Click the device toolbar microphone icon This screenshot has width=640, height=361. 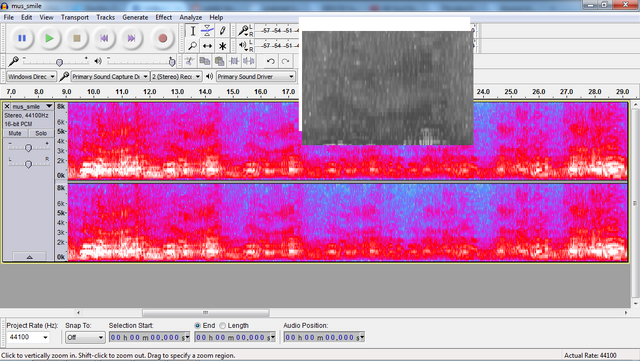coord(64,76)
